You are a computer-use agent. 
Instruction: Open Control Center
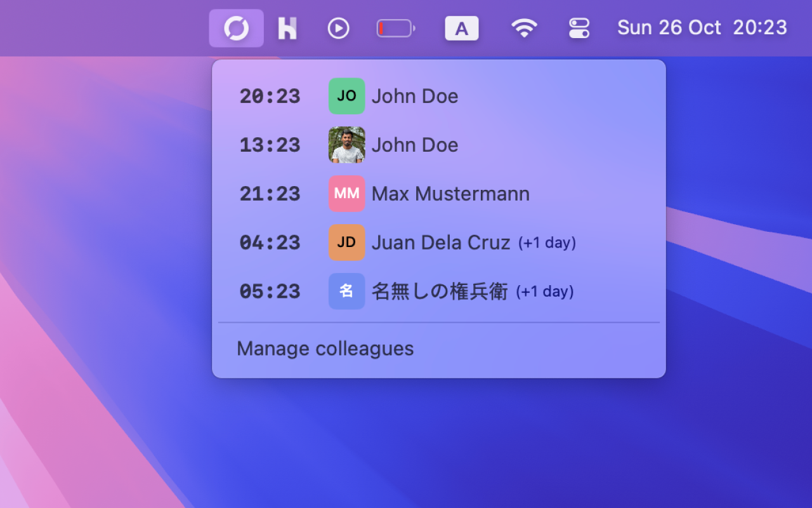click(578, 28)
